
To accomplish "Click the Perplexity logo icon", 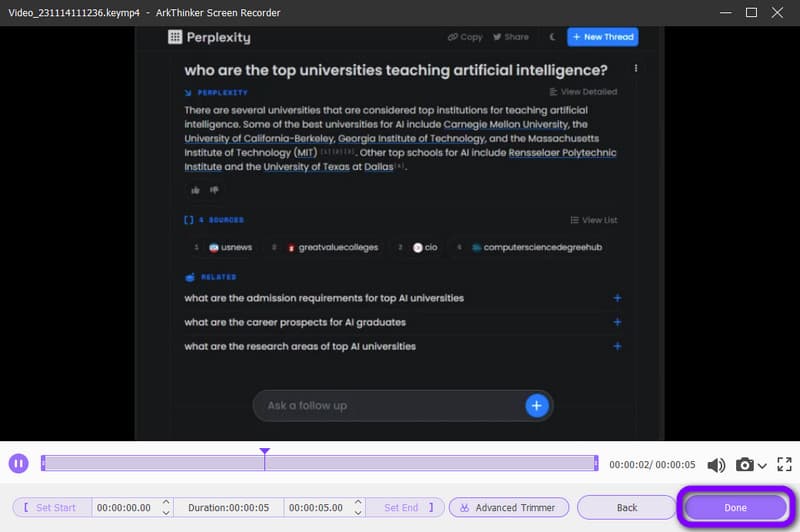I will pos(174,37).
